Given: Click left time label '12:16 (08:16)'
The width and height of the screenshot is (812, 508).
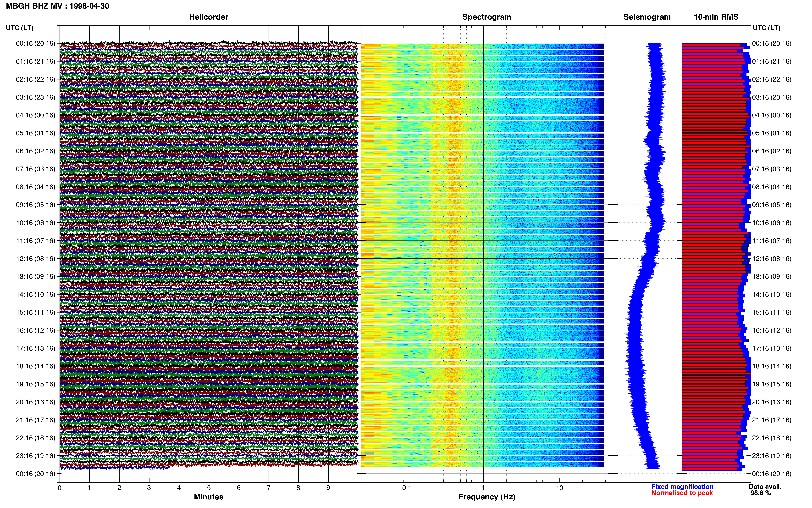Looking at the screenshot, I should [36, 259].
